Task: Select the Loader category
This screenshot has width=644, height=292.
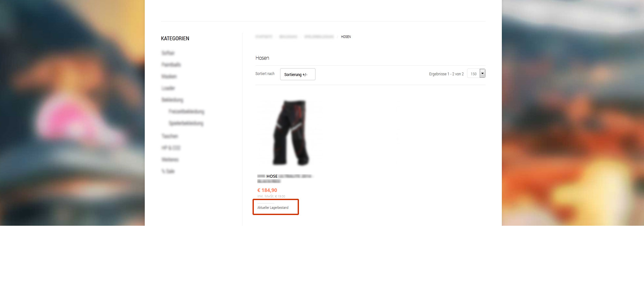Action: click(x=168, y=88)
